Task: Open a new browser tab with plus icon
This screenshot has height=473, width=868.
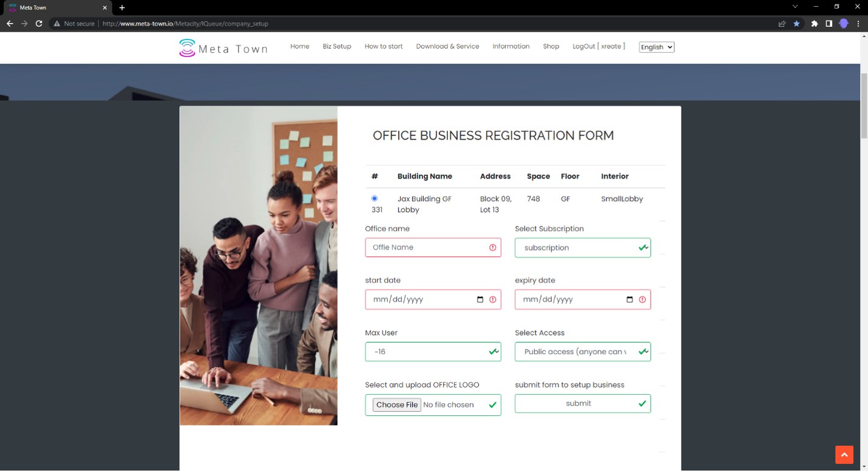Action: click(x=122, y=8)
